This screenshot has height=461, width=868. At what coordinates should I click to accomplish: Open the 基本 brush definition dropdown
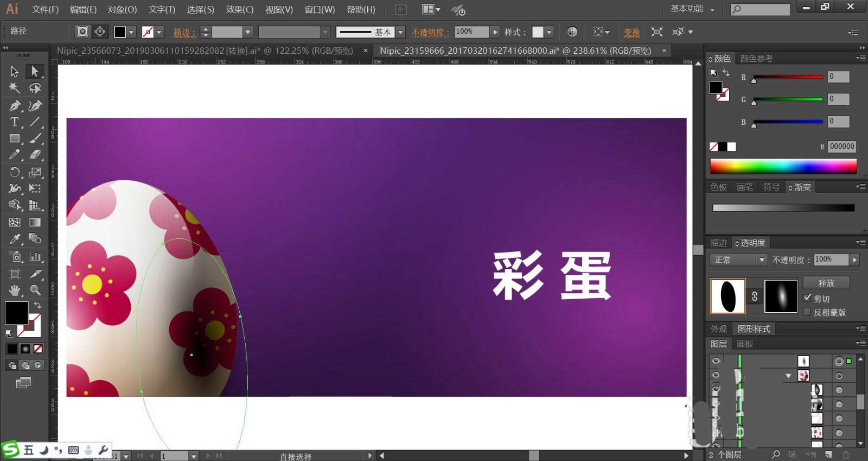pos(400,32)
